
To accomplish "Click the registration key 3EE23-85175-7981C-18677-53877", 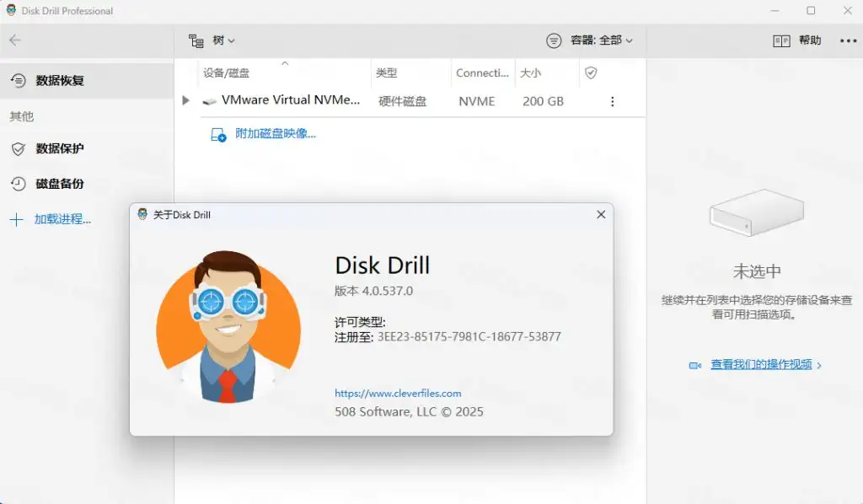I will tap(469, 337).
